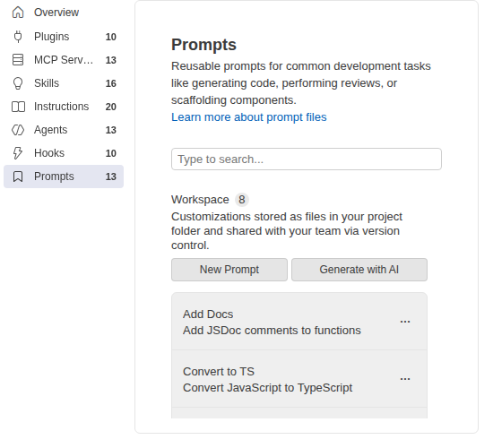Click the Plugins plug icon

tap(18, 37)
